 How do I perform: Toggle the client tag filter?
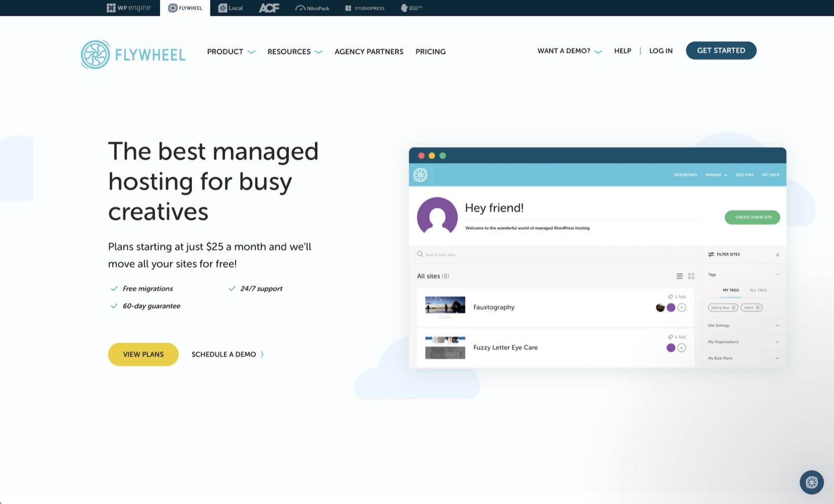[752, 308]
